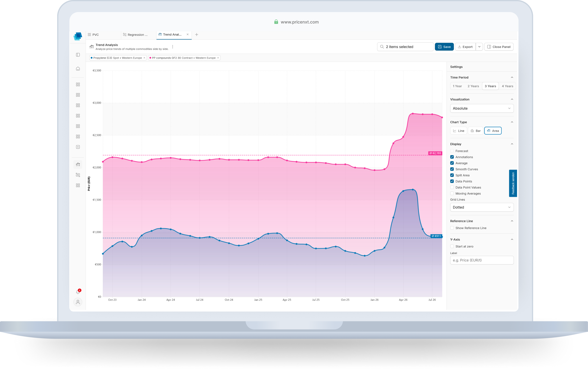588x371 pixels.
Task: Open the add-dashboard plus icon in sidebar
Action: [x=78, y=147]
